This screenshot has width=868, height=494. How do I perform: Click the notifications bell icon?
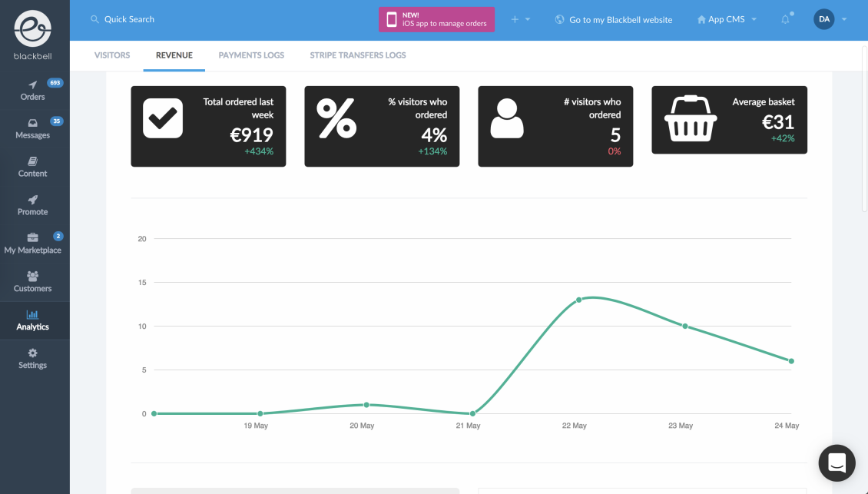[785, 19]
